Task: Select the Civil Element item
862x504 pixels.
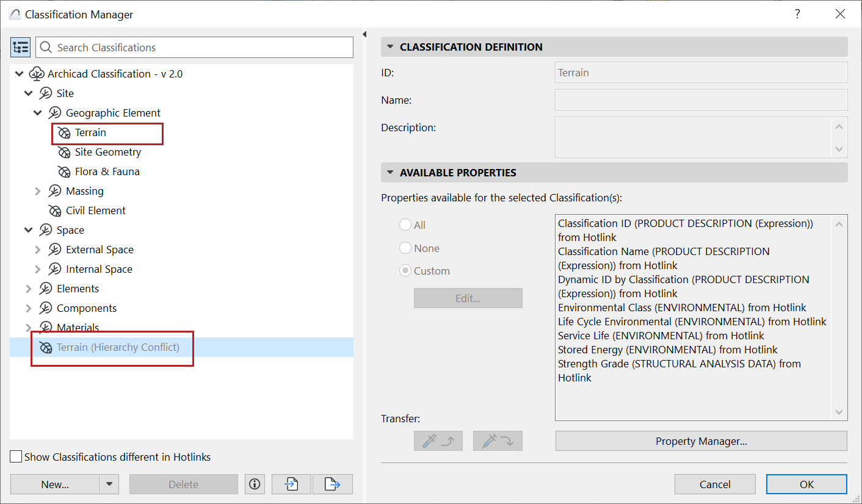Action: (96, 211)
